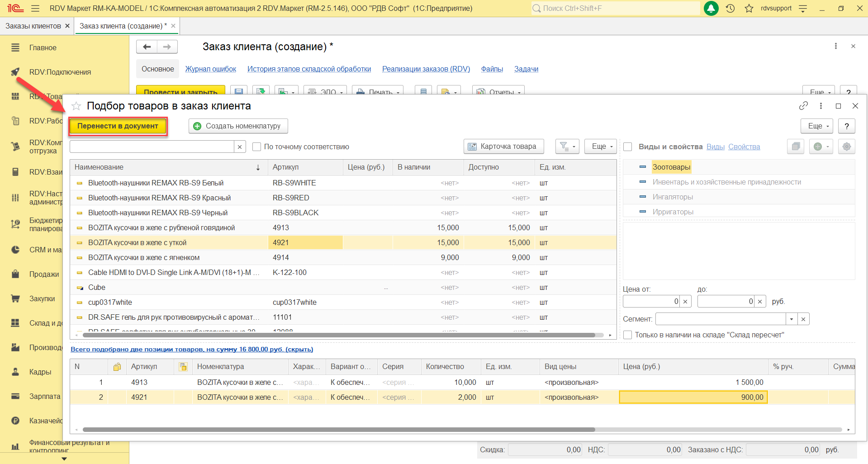
Task: Expand the Сегмент dropdown arrow
Action: coord(791,319)
